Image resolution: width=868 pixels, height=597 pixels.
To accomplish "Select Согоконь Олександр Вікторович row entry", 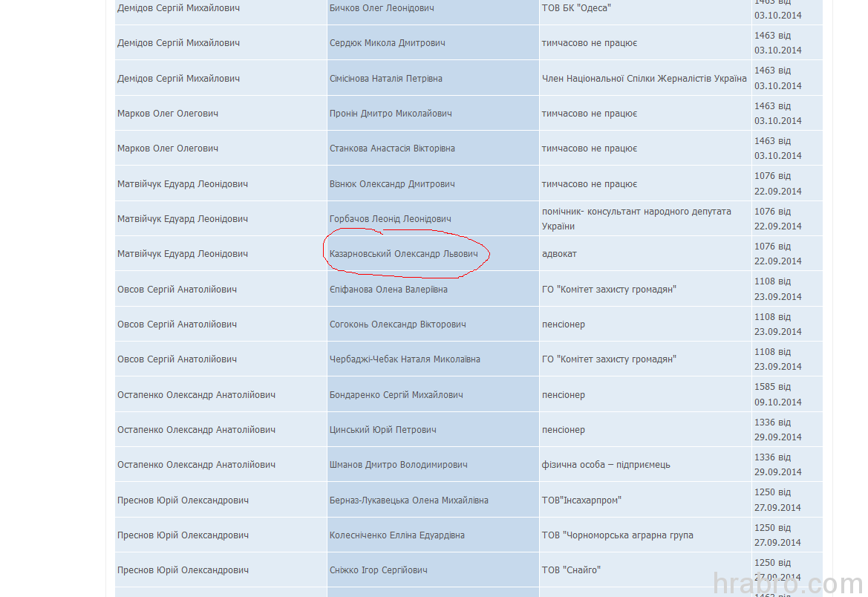I will click(397, 324).
